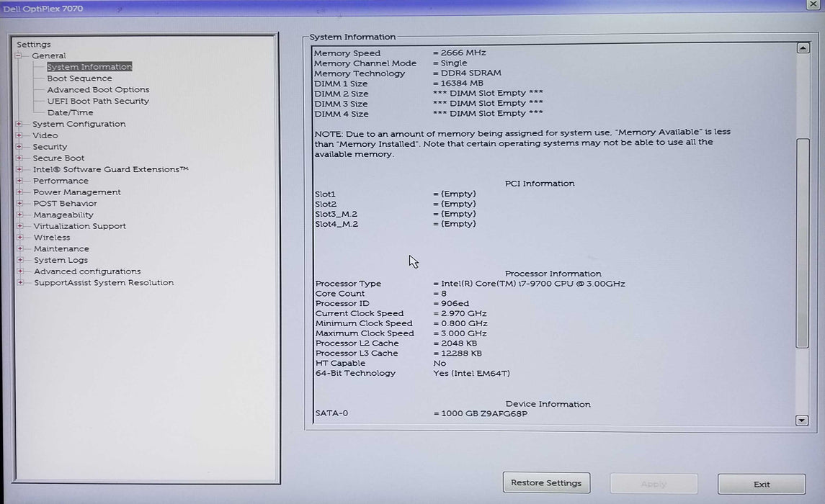
Task: Expand the Virtualization Support plus icon
Action: [x=20, y=226]
